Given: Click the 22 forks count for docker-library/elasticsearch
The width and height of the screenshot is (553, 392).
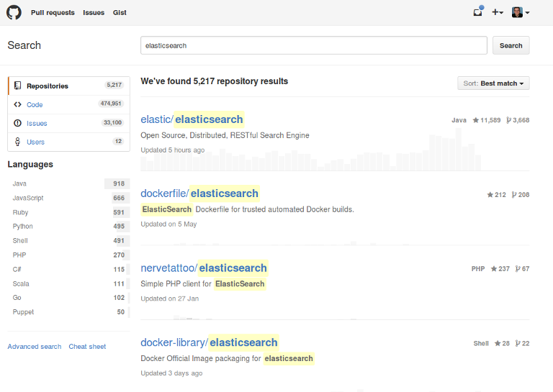Looking at the screenshot, I should pos(522,343).
